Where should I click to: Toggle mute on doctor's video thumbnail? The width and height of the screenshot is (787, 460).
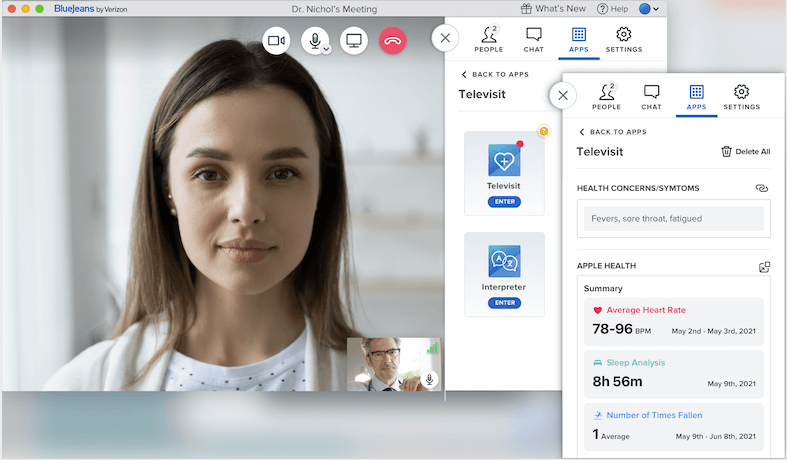(429, 379)
